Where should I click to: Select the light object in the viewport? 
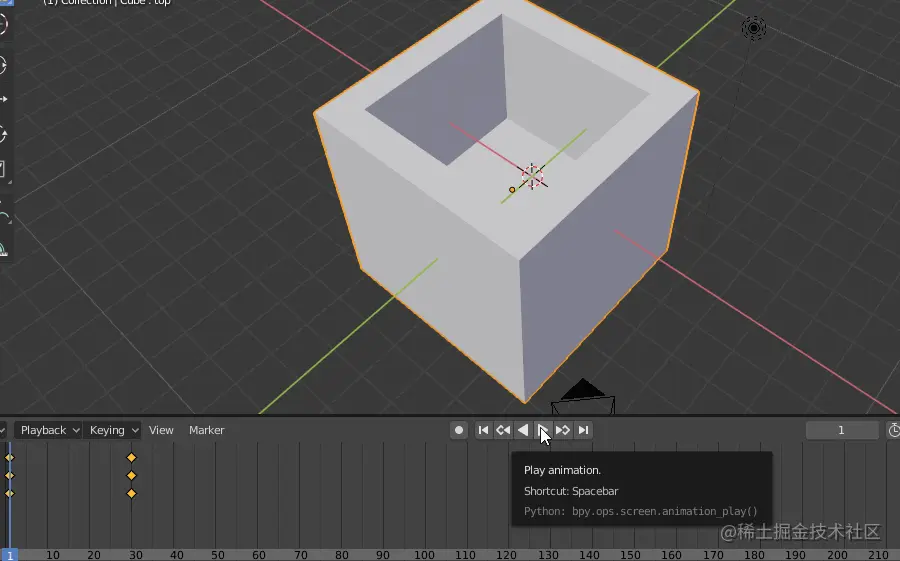pyautogui.click(x=754, y=28)
